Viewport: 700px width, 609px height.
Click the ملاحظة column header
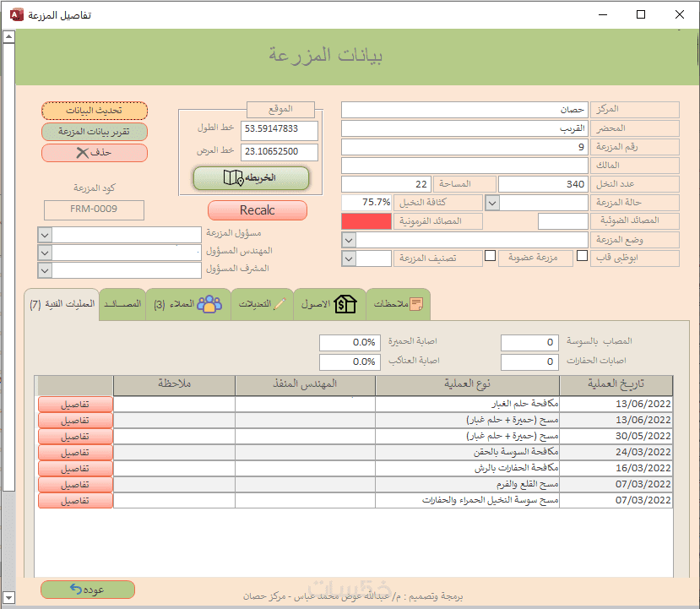pos(174,385)
